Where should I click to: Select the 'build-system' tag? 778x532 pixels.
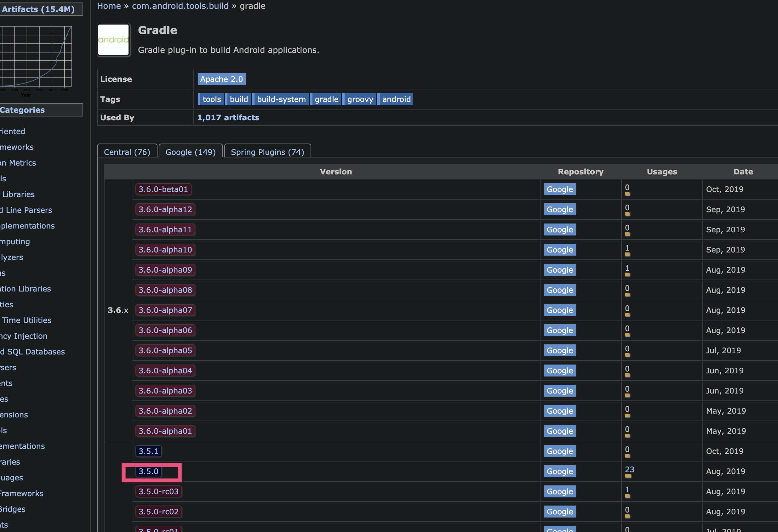click(281, 99)
